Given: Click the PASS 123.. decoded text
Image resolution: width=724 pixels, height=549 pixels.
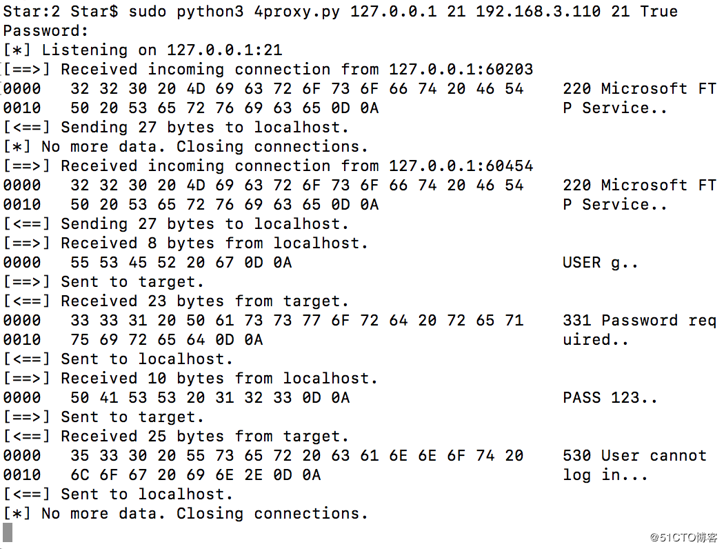Looking at the screenshot, I should coord(610,398).
